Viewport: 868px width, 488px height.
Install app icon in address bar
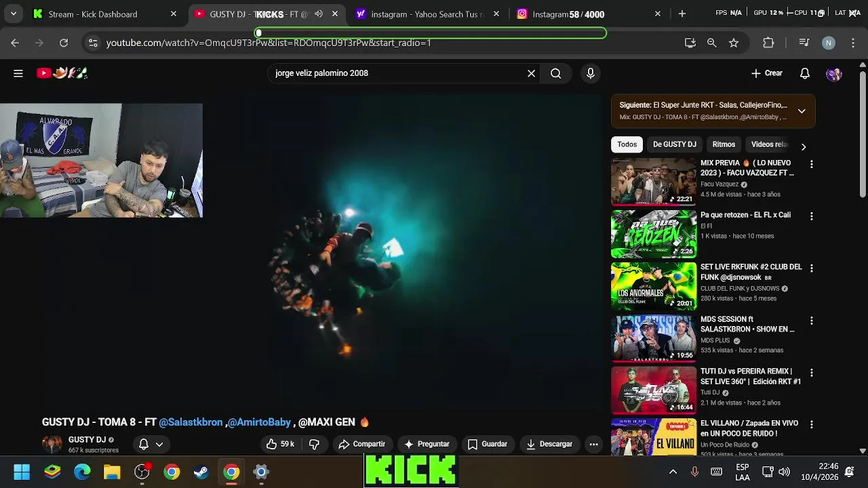[690, 43]
